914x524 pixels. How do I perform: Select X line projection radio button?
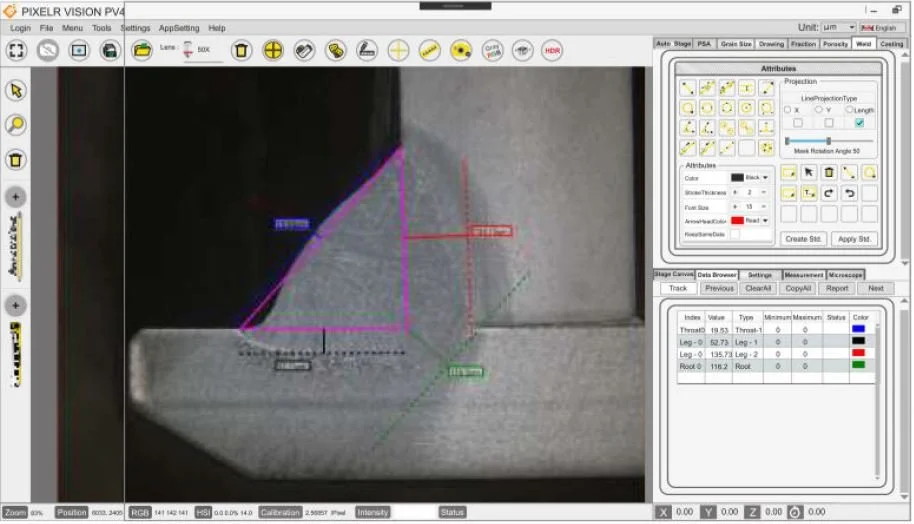coord(788,110)
